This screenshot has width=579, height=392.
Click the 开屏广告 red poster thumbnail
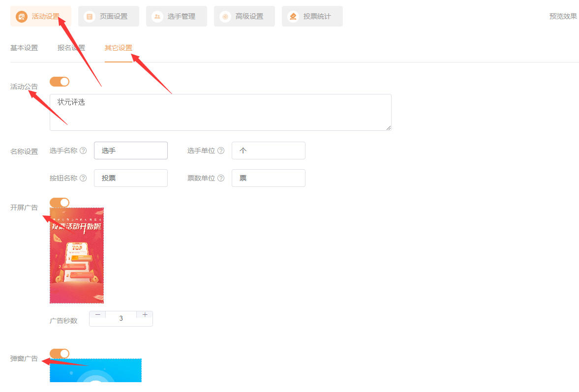click(77, 255)
